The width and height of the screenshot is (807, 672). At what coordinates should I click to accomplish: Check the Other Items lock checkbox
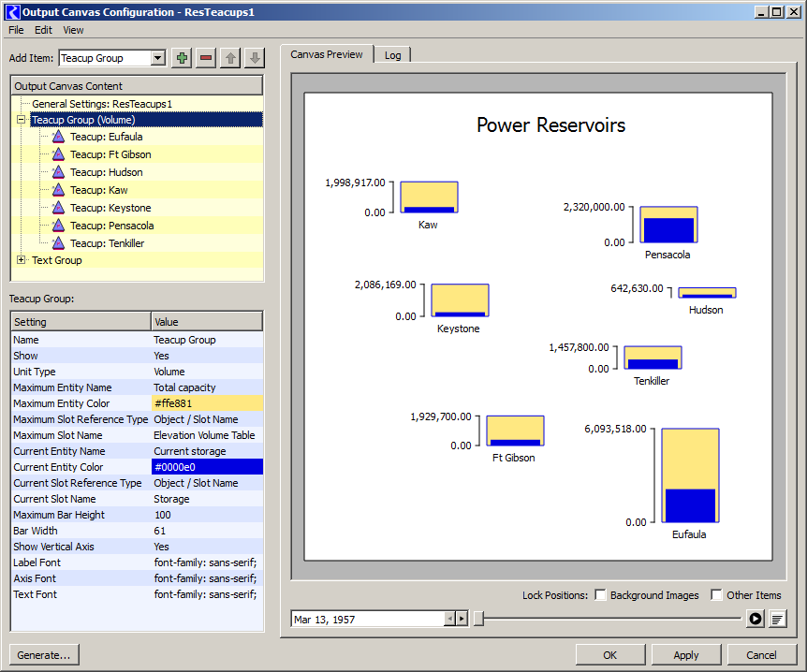(x=716, y=595)
